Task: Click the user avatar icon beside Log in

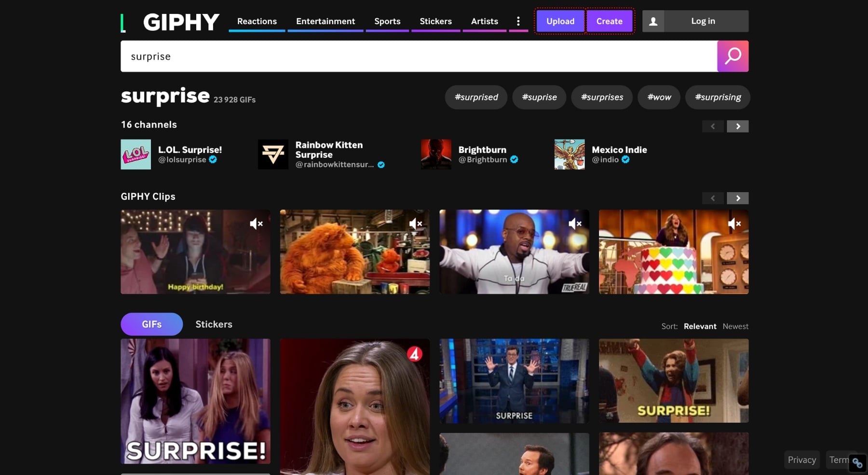Action: point(653,21)
